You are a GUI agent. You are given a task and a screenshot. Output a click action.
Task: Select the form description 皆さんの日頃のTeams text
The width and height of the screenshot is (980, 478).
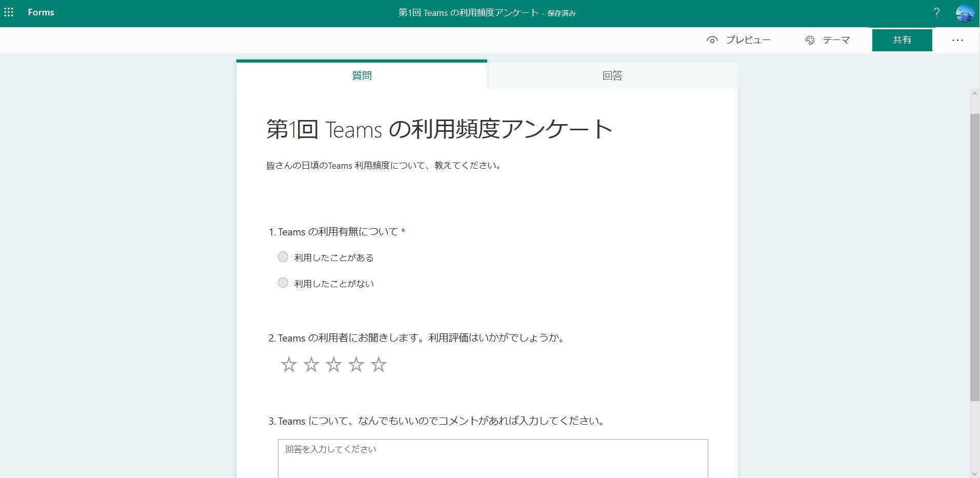coord(384,166)
